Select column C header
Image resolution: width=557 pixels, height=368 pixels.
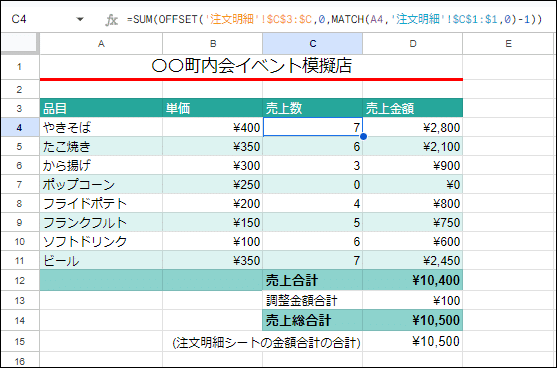tap(313, 44)
